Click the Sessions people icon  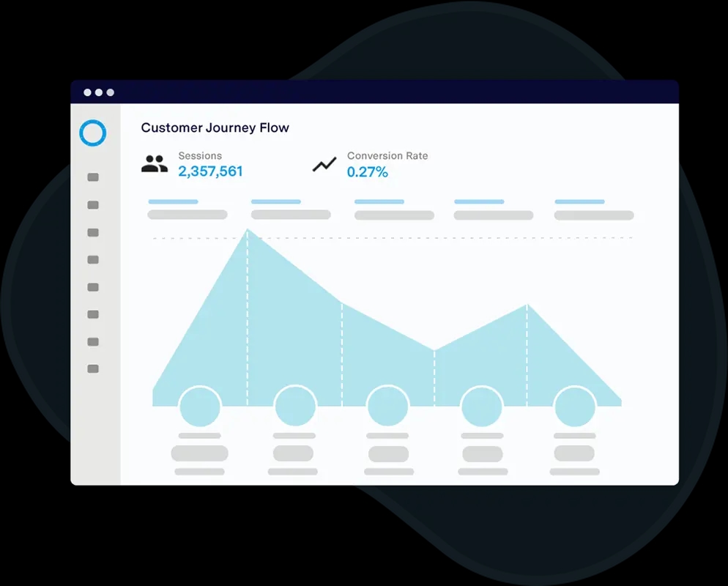coord(155,164)
